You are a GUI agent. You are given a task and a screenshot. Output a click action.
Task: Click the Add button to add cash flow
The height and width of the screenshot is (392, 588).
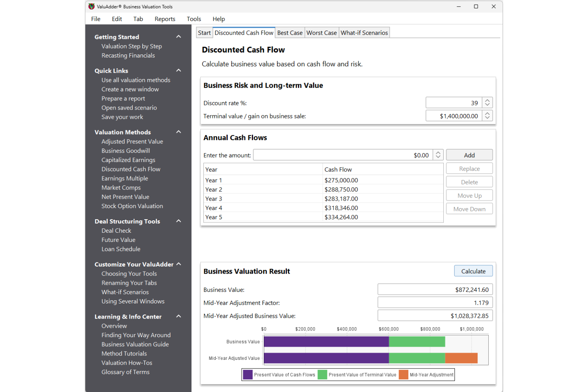[x=469, y=154]
